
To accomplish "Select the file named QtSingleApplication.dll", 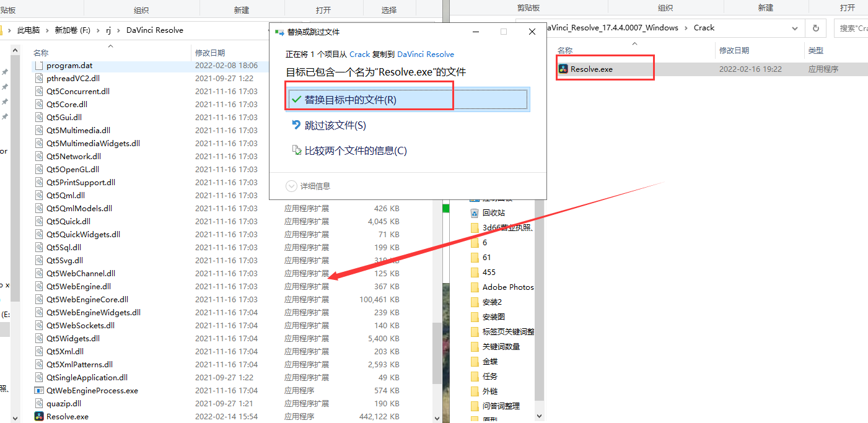I will click(87, 378).
